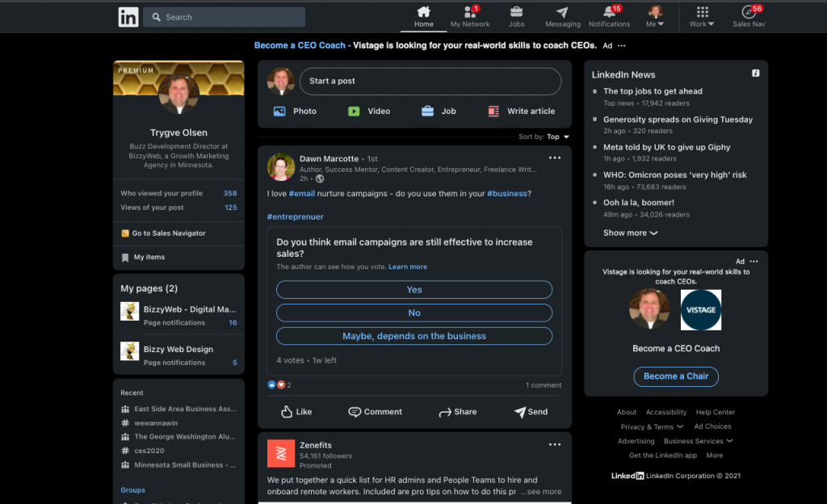Open the poll Learn more link
Screen dimensions: 827x504
pos(408,267)
